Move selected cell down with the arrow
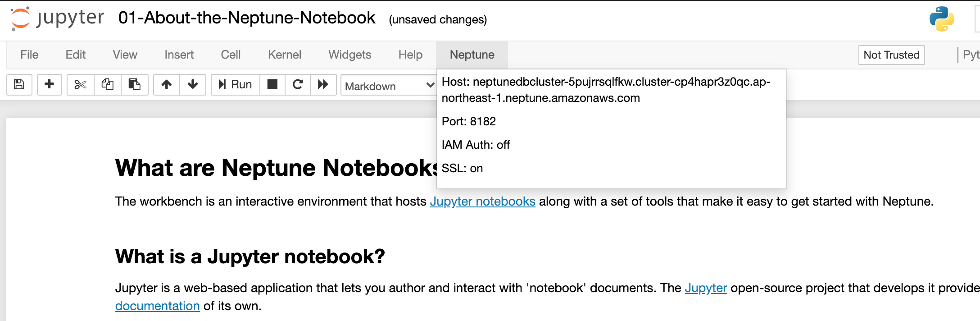 click(193, 84)
